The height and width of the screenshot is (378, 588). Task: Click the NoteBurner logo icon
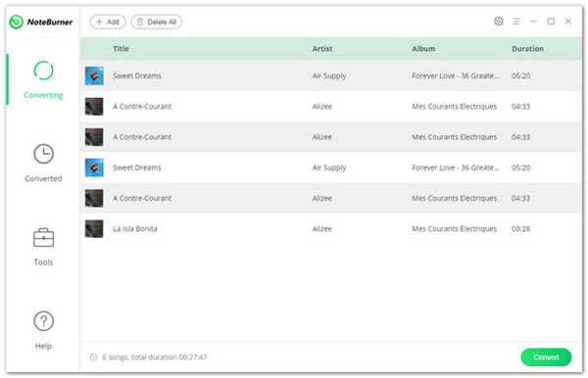[x=16, y=22]
